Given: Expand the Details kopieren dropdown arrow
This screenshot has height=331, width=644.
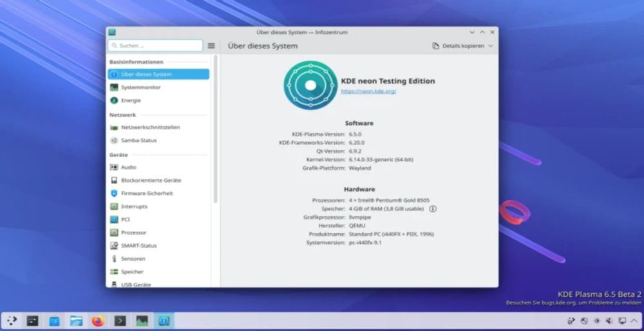Looking at the screenshot, I should tap(490, 46).
